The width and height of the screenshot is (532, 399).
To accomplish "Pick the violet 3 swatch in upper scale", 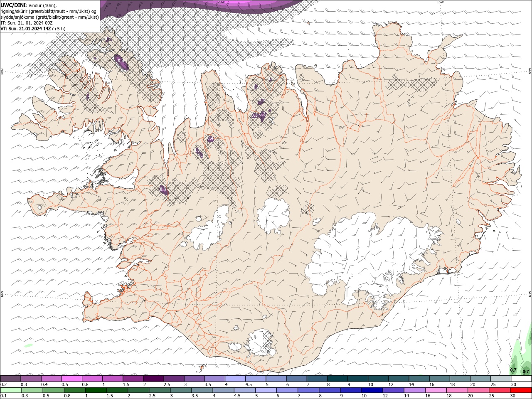I will coord(195,379).
